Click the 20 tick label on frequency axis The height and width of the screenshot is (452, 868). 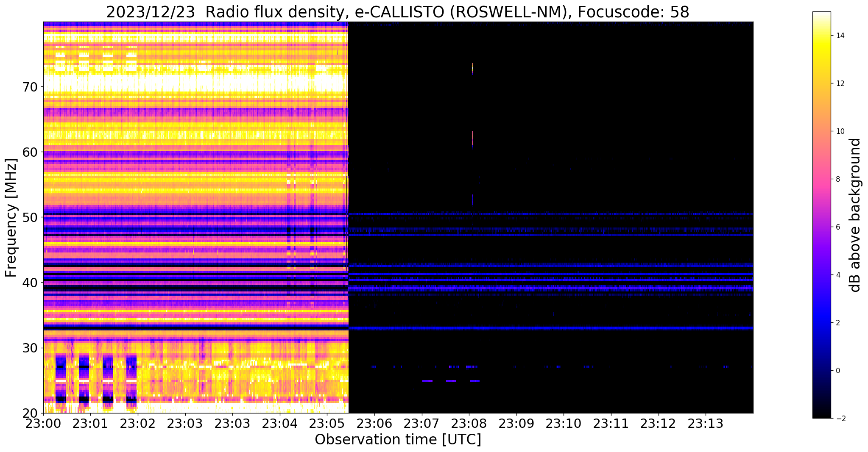click(30, 413)
